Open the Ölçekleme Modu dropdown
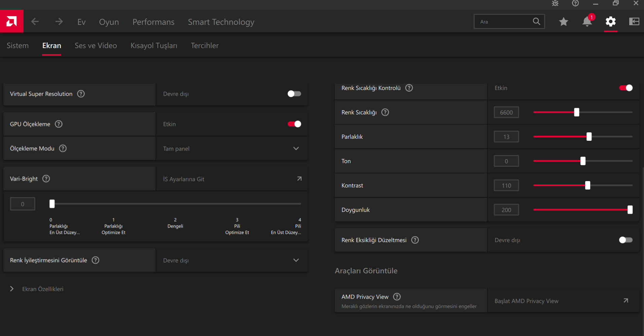 pyautogui.click(x=232, y=149)
